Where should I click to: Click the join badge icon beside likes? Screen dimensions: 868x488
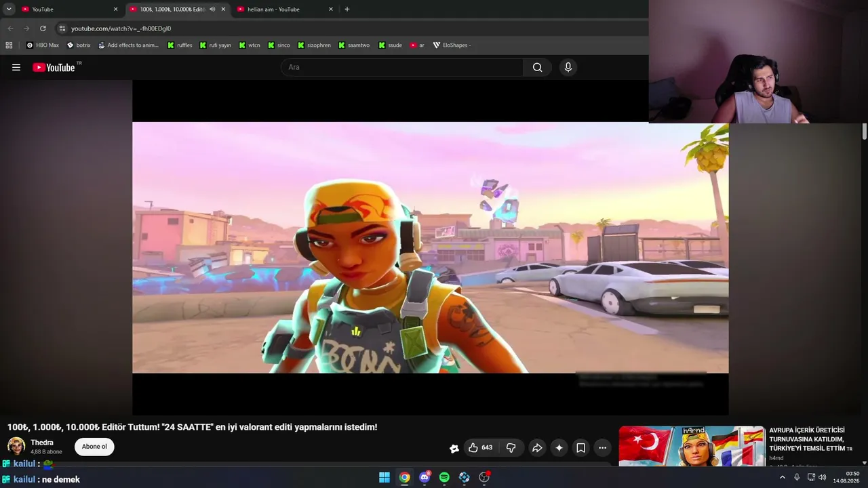point(454,448)
